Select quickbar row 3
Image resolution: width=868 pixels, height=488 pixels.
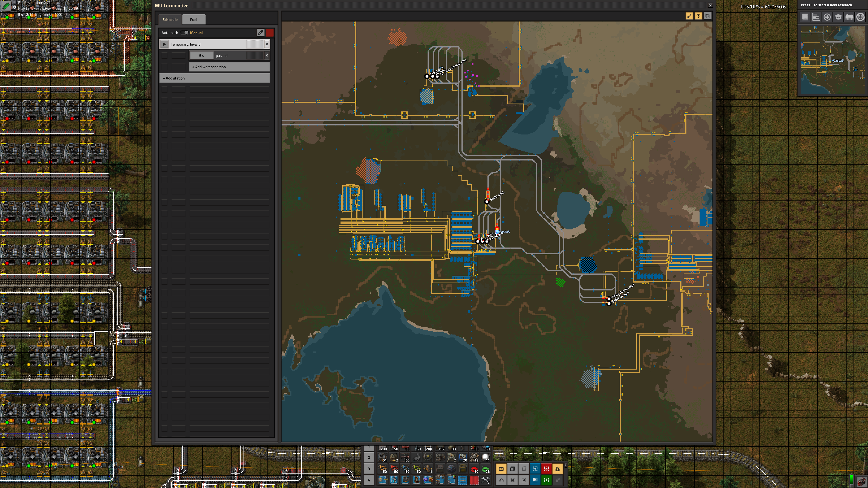coord(369,469)
